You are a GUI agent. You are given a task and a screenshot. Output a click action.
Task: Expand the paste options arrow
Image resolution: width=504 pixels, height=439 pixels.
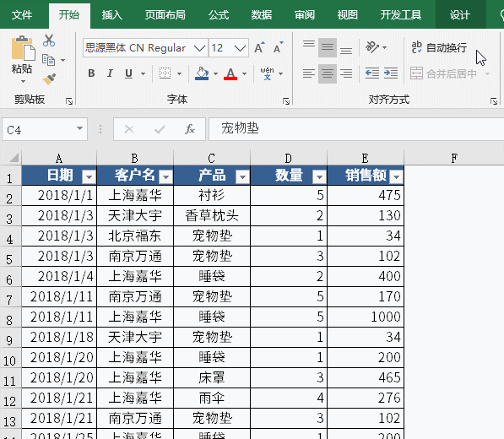23,82
